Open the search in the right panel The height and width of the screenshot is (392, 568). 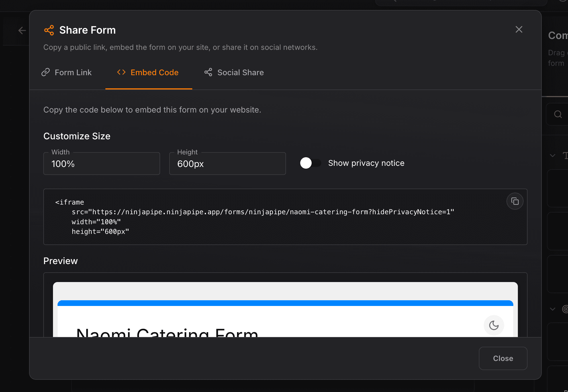click(x=557, y=114)
